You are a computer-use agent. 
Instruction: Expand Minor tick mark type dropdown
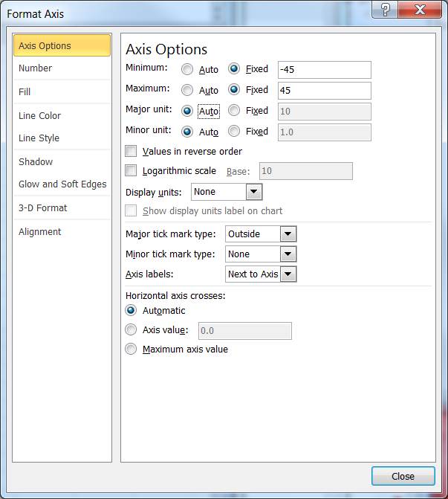pos(288,254)
